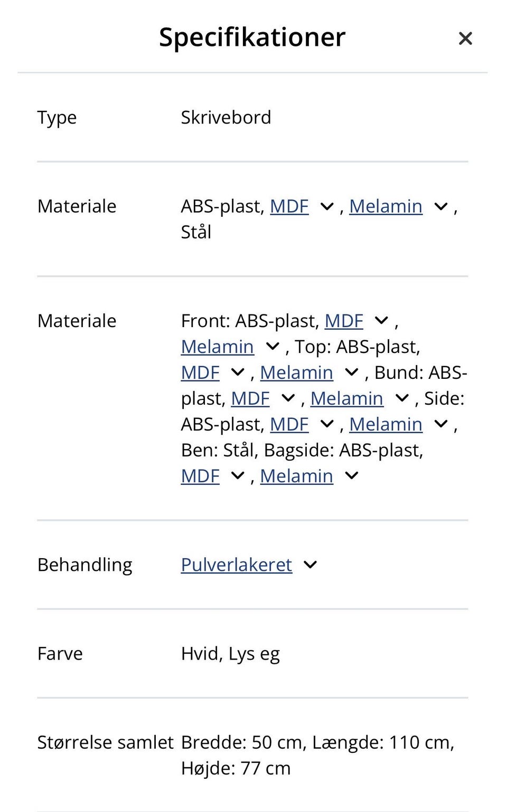Open the Melamin link before Top: ABS-plast
The image size is (507, 812).
[x=217, y=347]
